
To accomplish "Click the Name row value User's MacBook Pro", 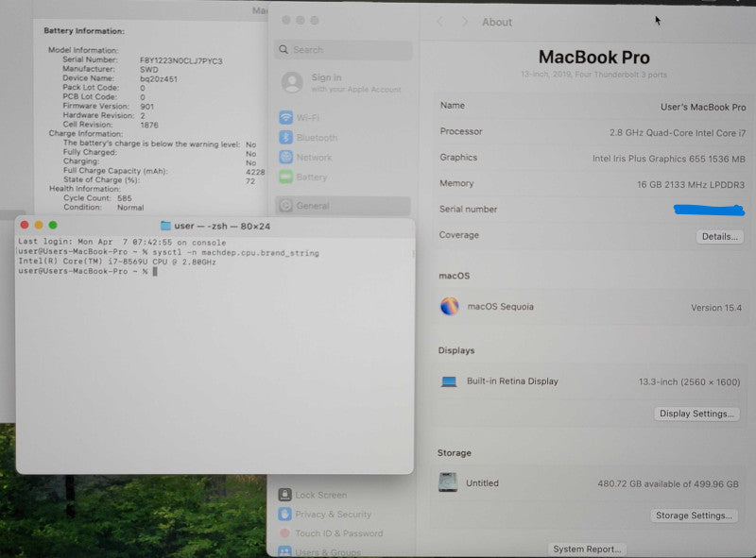I will (703, 107).
